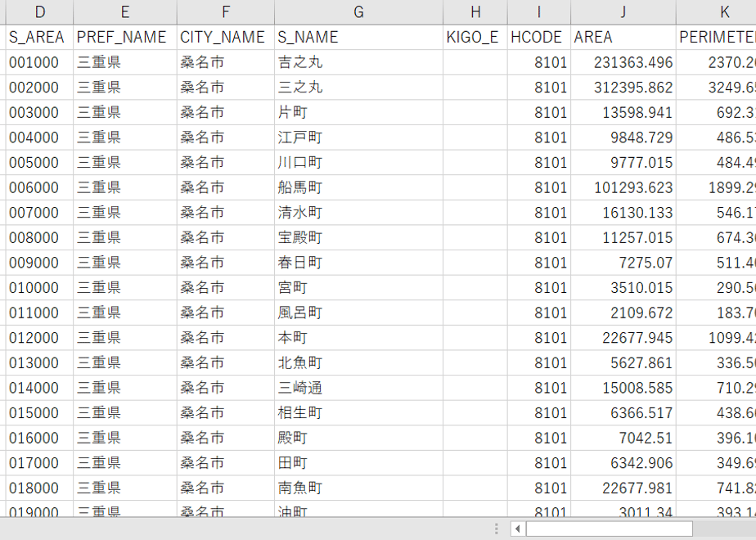Image resolution: width=756 pixels, height=540 pixels.
Task: Click the empty KIGO_E cell for 本町
Action: [x=475, y=338]
